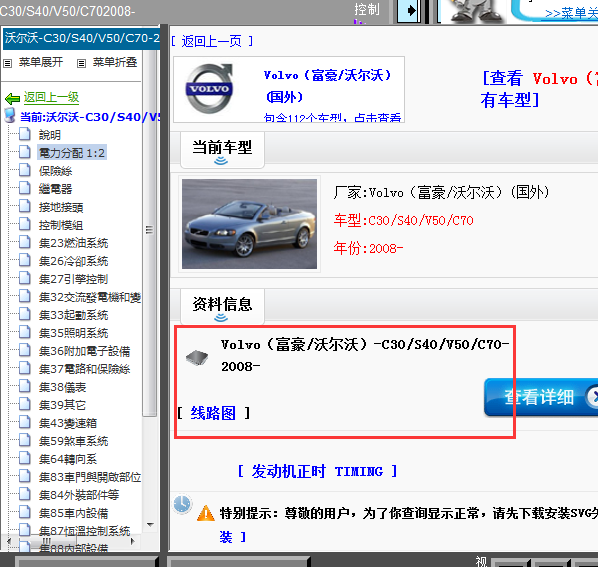Click the clock icon near 特别提示

click(182, 504)
